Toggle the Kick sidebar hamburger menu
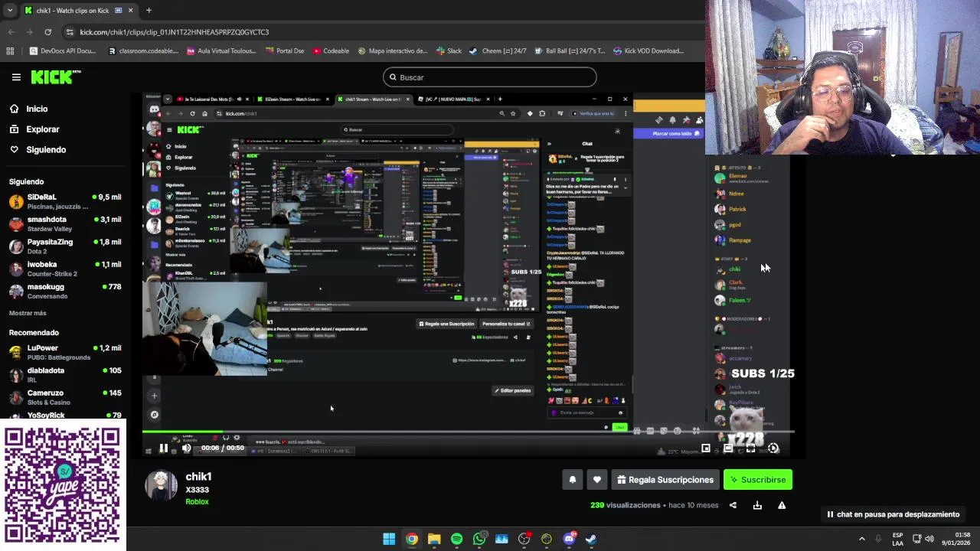The image size is (980, 551). click(16, 77)
